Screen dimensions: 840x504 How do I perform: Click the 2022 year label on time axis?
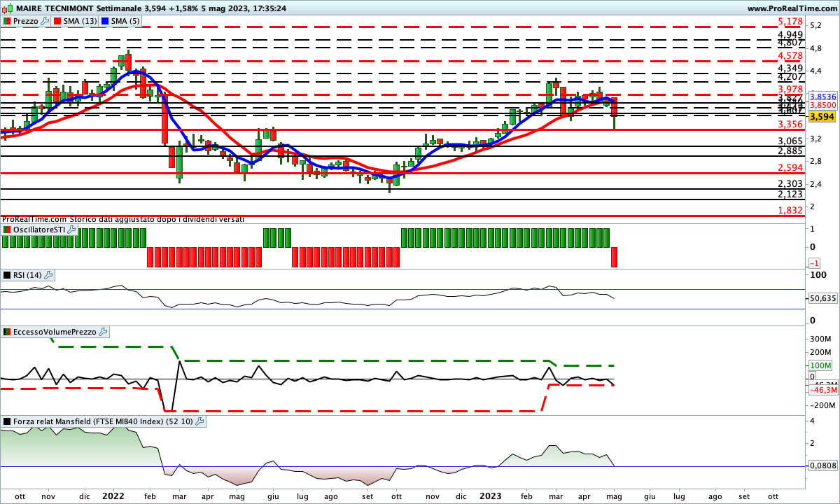click(x=113, y=495)
